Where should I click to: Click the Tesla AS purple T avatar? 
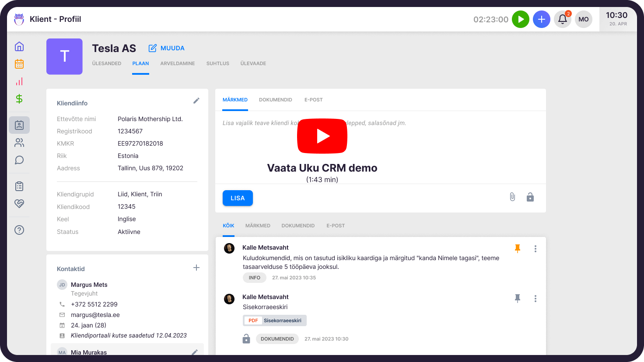coord(64,56)
